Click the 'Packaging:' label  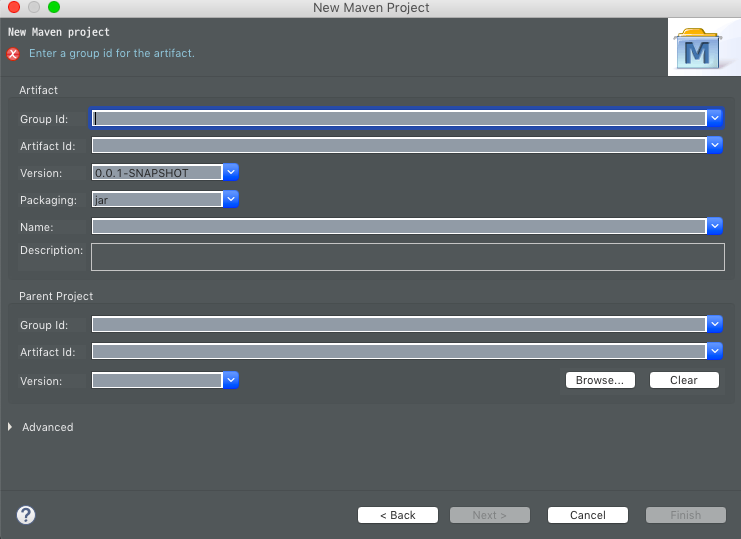click(x=48, y=200)
